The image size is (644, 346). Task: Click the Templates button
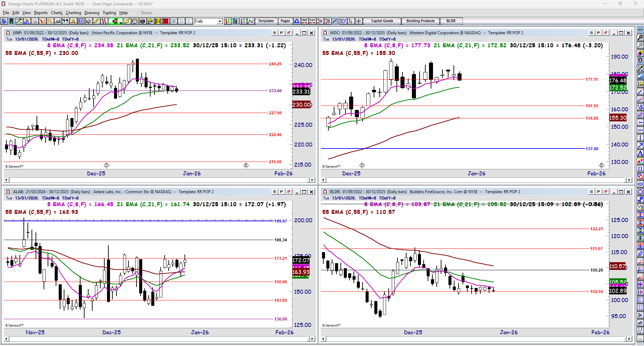(x=266, y=21)
